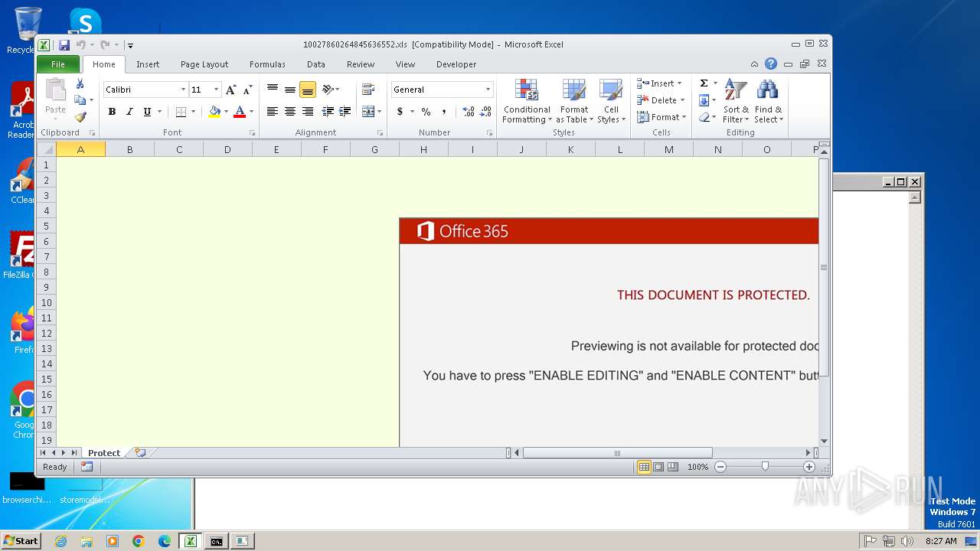Click the zoom slider handle
The width and height of the screenshot is (980, 551).
765,466
